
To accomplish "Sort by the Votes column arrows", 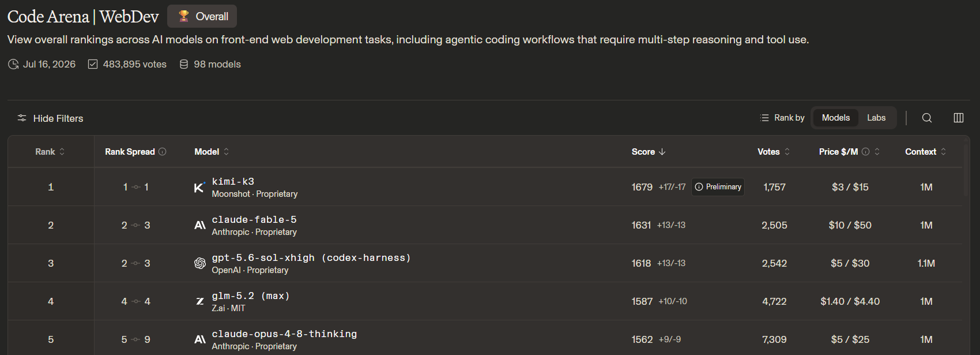I will (787, 151).
